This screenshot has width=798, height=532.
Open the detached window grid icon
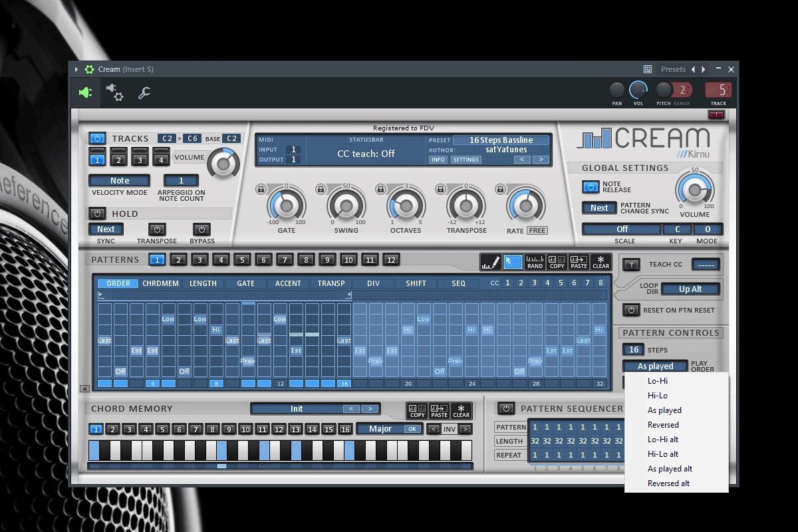click(x=647, y=69)
